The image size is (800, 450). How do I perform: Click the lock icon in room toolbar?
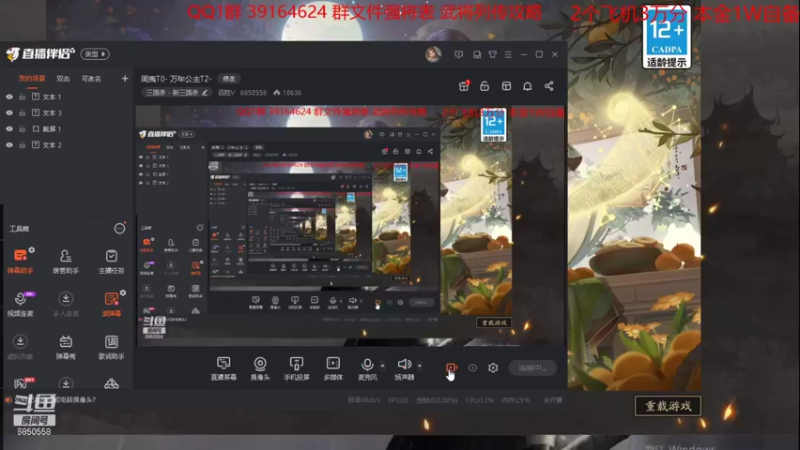(485, 86)
